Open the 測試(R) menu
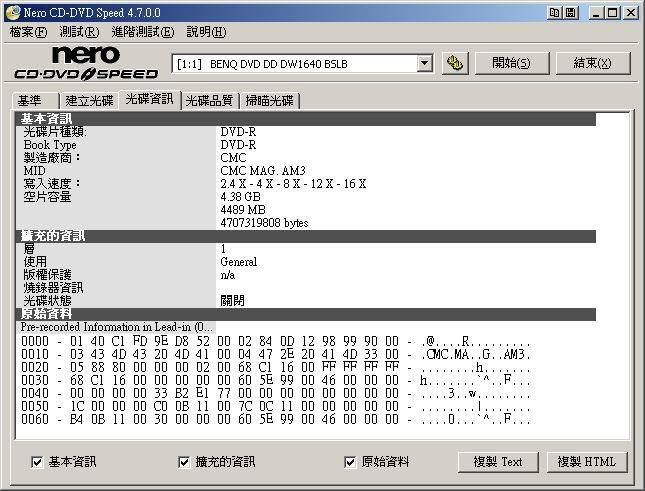The height and width of the screenshot is (491, 645). (x=80, y=32)
